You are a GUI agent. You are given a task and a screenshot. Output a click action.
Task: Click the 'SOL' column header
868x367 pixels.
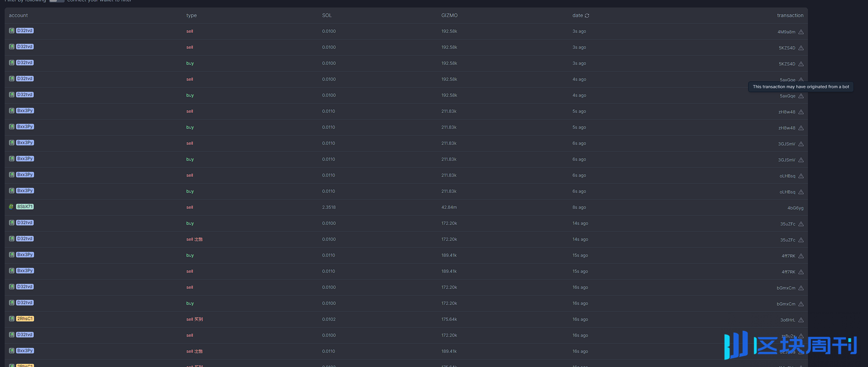click(x=327, y=15)
